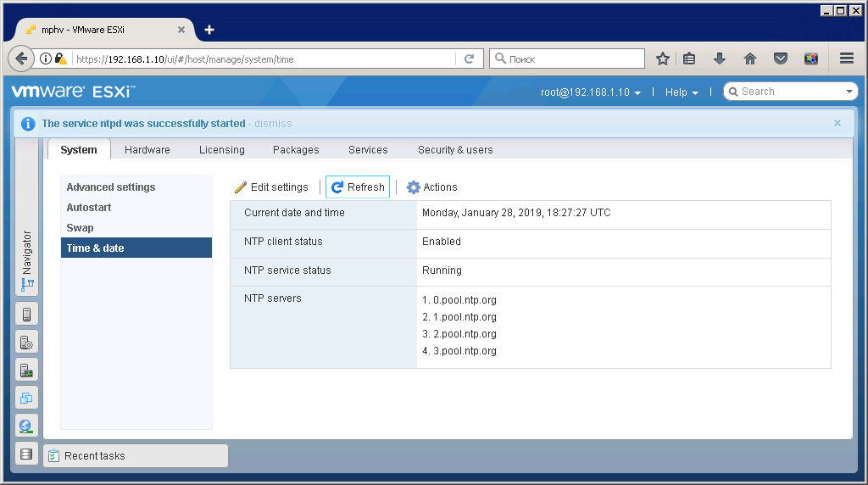
Task: Open the Networking globe icon in sidebar
Action: [x=26, y=426]
